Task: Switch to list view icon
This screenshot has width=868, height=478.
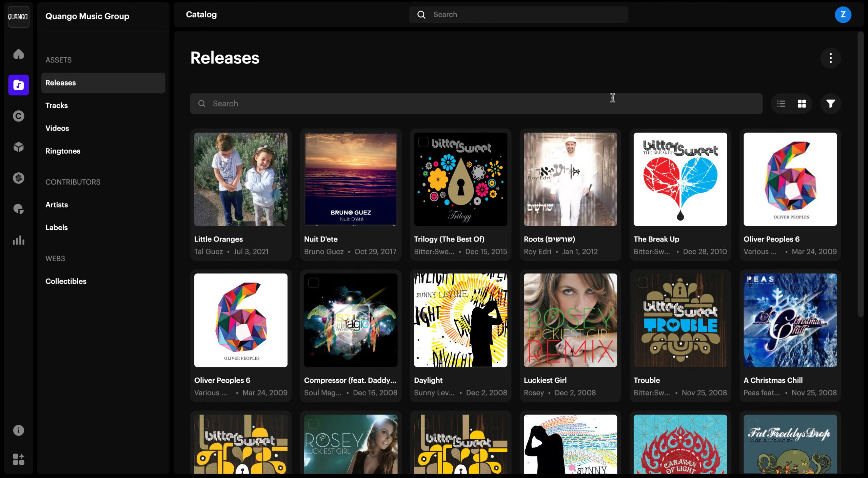Action: click(781, 103)
